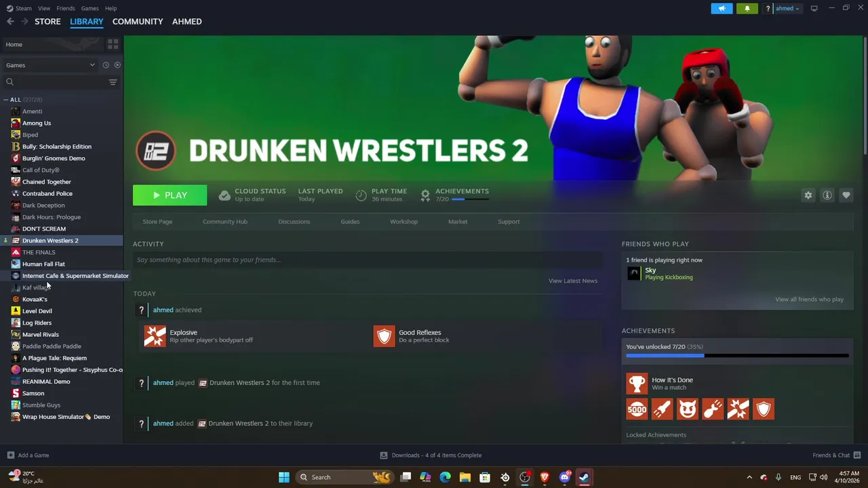Open friend Sky's avatar
The width and height of the screenshot is (868, 488).
click(x=633, y=273)
